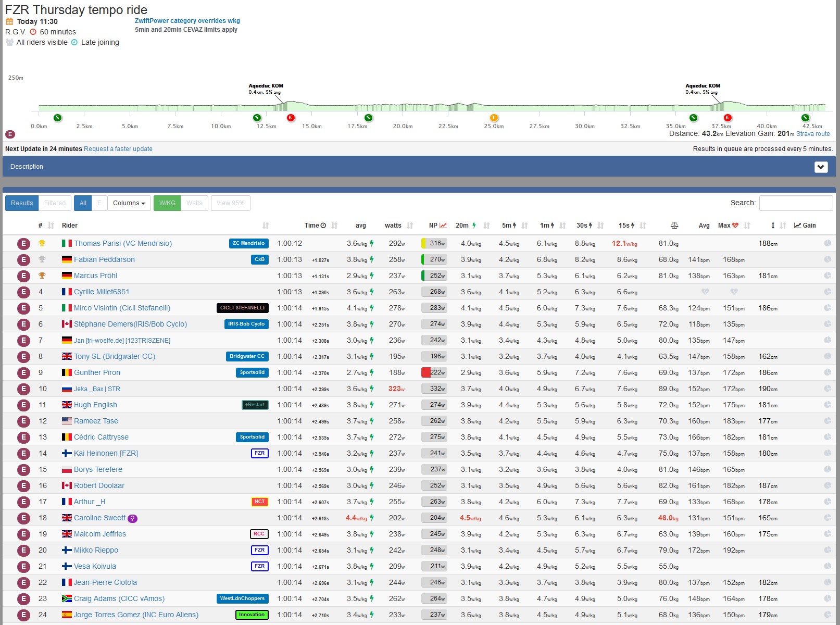840x625 pixels.
Task: Click the South African flag beside Craig Adams
Action: coord(67,598)
